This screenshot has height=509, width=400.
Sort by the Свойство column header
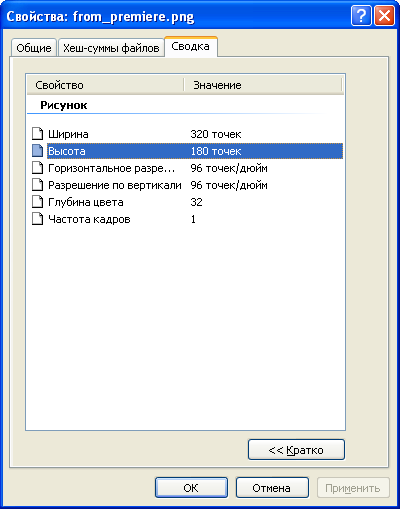coord(105,85)
